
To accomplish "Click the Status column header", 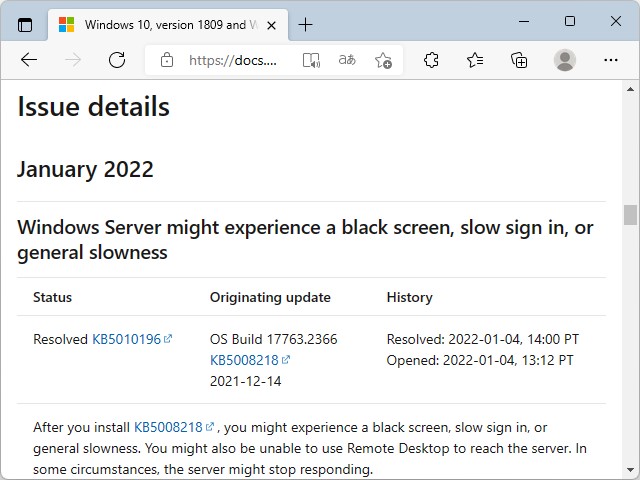I will pyautogui.click(x=52, y=297).
